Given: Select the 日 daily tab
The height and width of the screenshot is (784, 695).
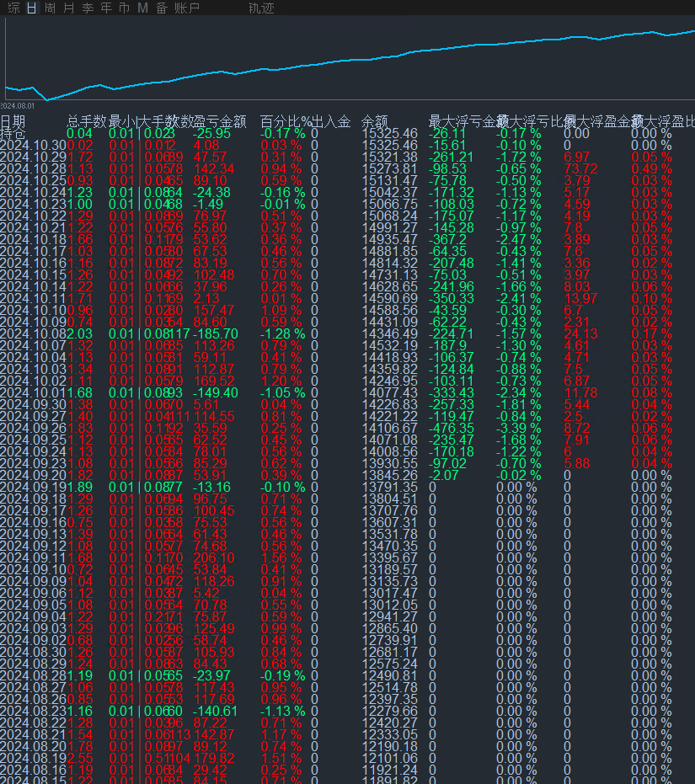Looking at the screenshot, I should coord(31,8).
